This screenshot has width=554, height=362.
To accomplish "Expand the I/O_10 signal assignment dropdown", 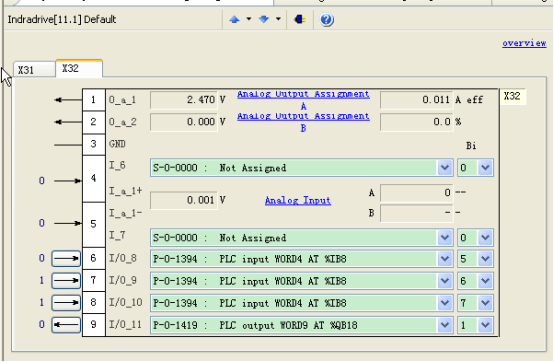I will pyautogui.click(x=445, y=303).
